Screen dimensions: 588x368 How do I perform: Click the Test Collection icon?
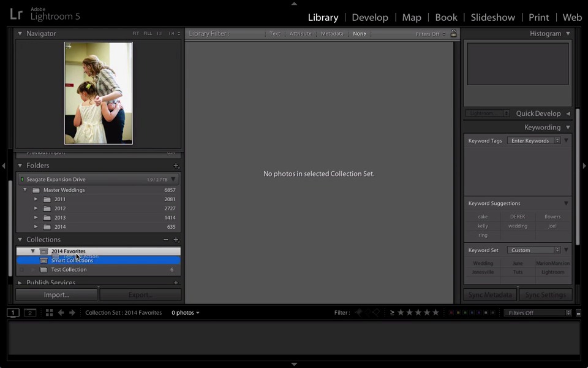(44, 270)
